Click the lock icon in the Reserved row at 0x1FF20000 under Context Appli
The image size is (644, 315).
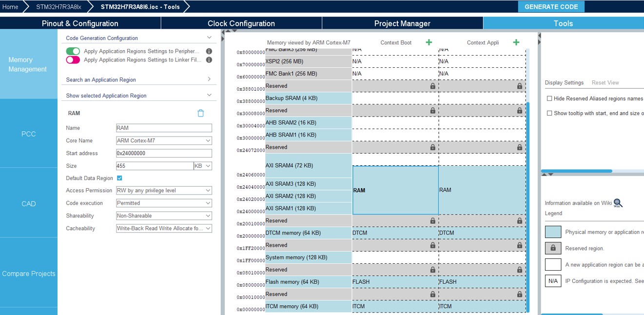click(x=520, y=245)
